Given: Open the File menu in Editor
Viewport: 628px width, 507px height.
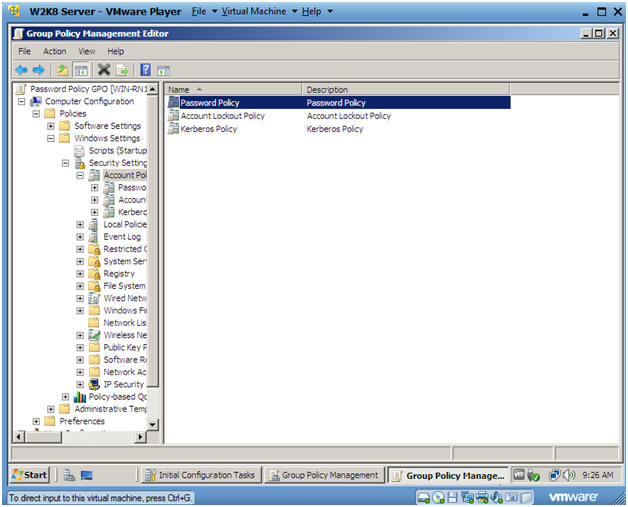Looking at the screenshot, I should coord(24,51).
